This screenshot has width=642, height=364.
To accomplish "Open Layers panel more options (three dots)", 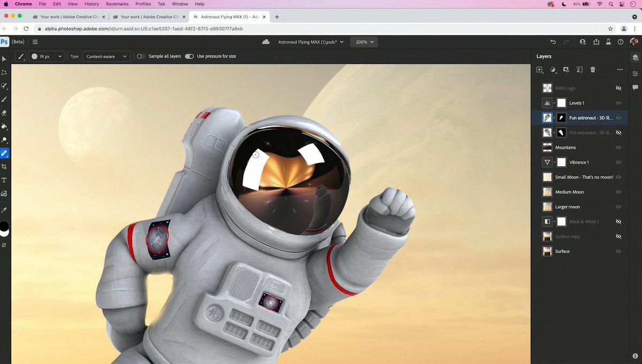I will pos(620,69).
